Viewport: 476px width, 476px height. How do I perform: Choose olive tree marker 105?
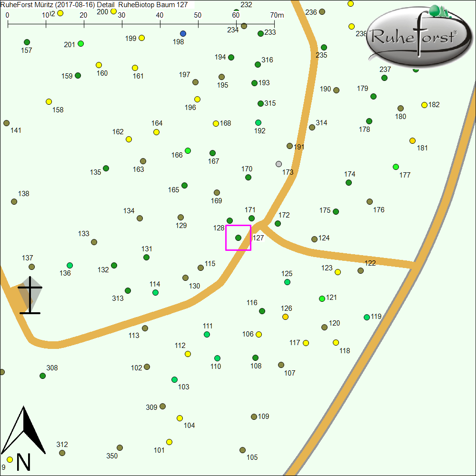click(x=243, y=450)
